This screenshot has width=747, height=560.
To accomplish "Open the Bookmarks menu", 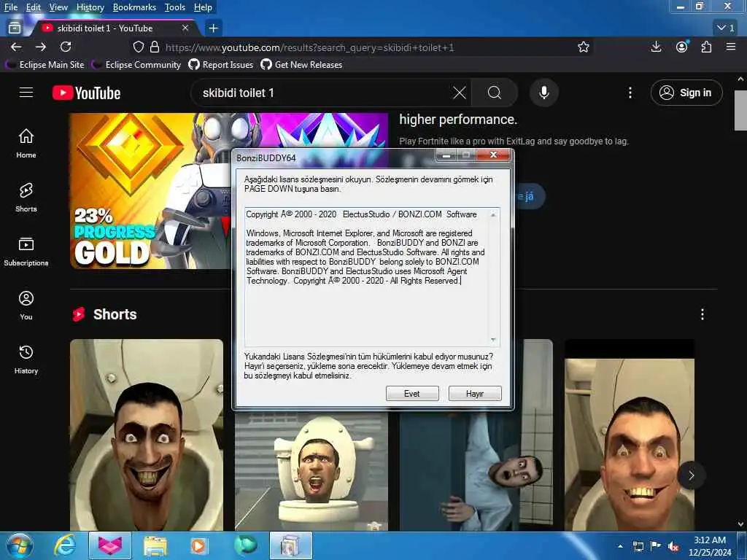I will 134,7.
